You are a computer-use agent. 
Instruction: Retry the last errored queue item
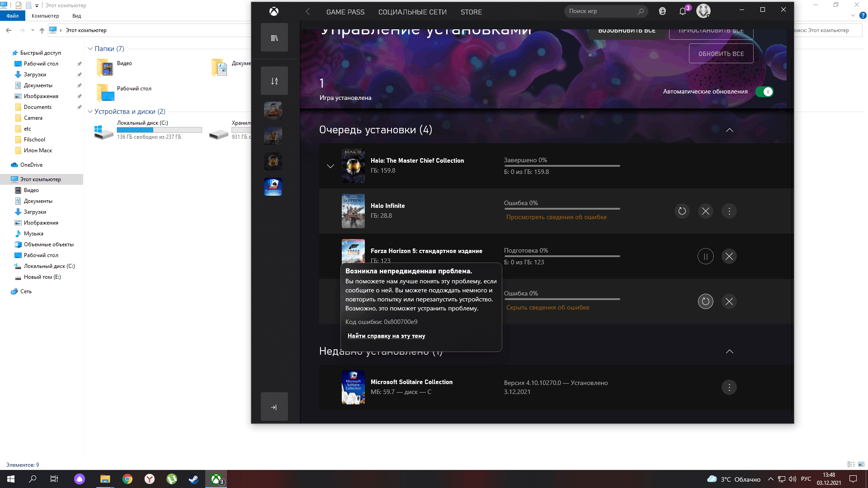[x=706, y=301]
